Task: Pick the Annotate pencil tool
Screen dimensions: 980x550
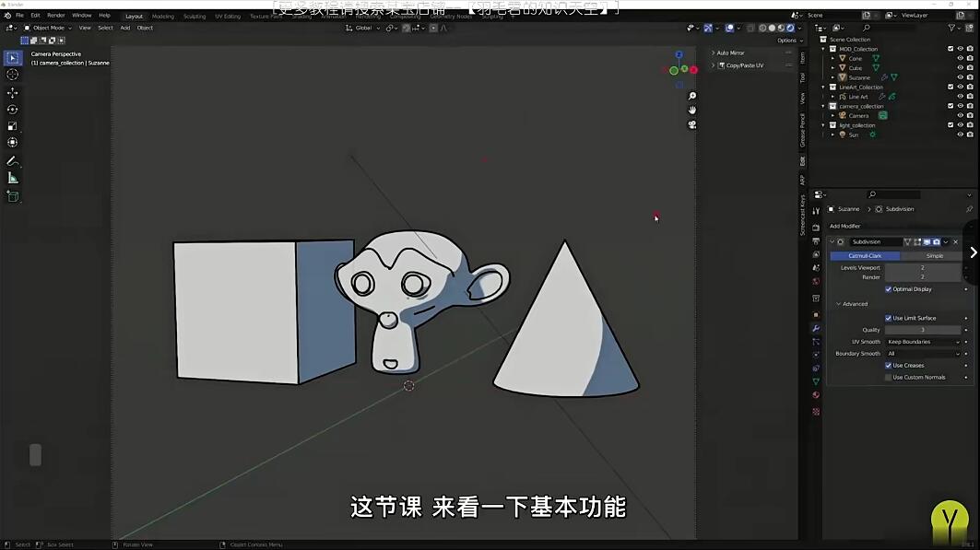Action: (13, 161)
